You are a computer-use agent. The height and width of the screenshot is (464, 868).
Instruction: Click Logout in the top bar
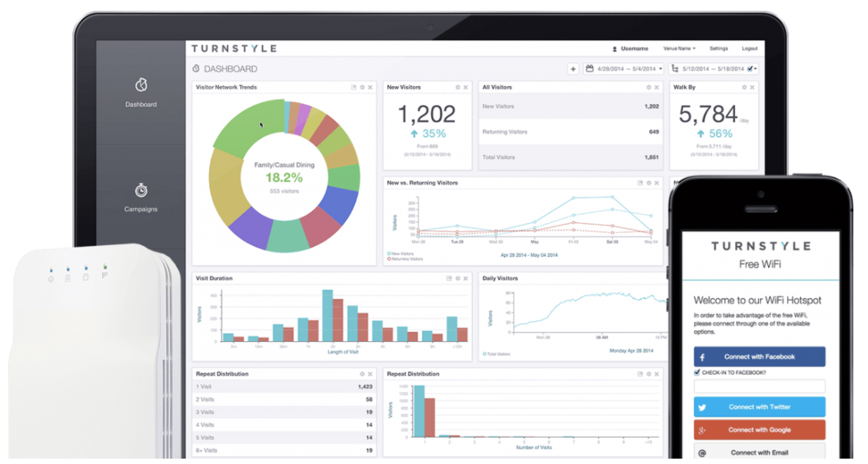click(750, 48)
